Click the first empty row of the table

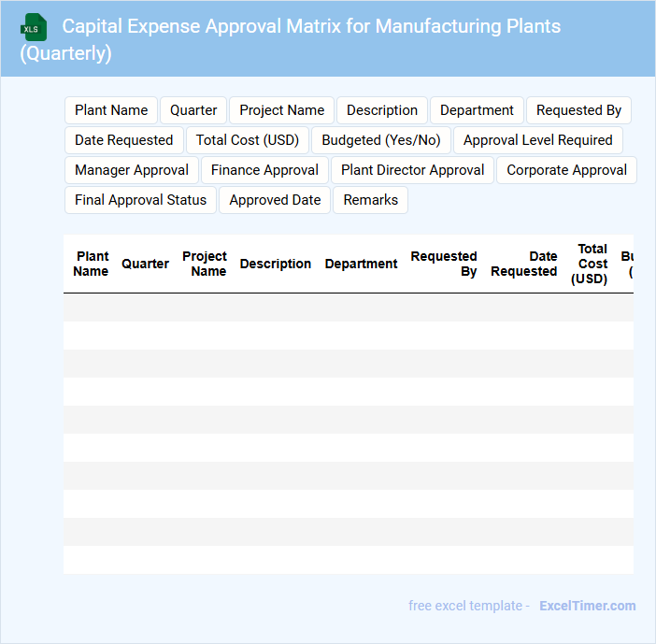click(x=348, y=308)
